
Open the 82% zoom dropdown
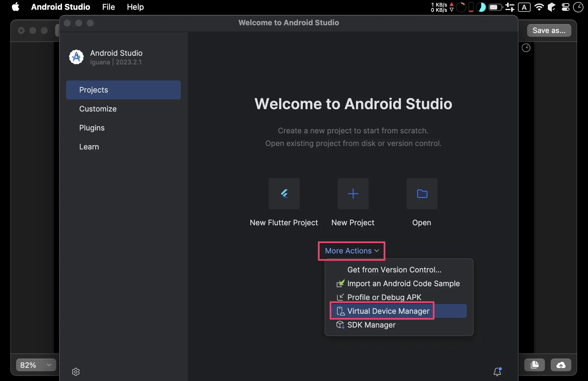point(36,365)
